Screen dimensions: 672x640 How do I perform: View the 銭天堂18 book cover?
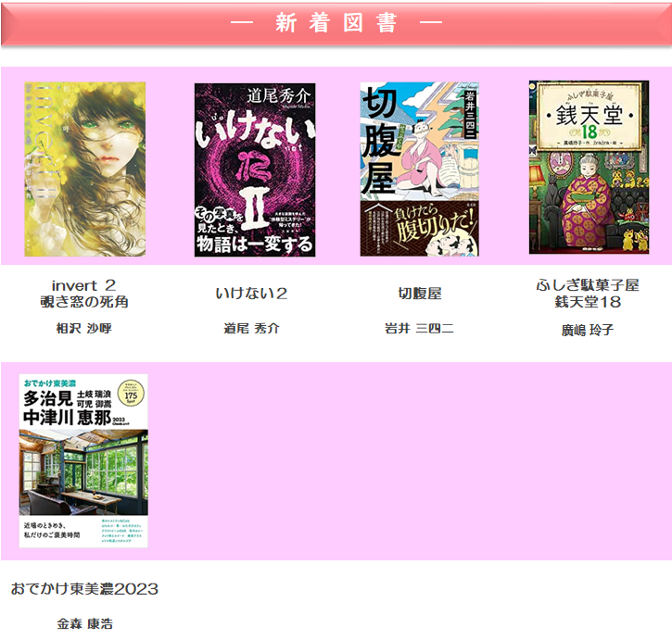click(x=589, y=167)
